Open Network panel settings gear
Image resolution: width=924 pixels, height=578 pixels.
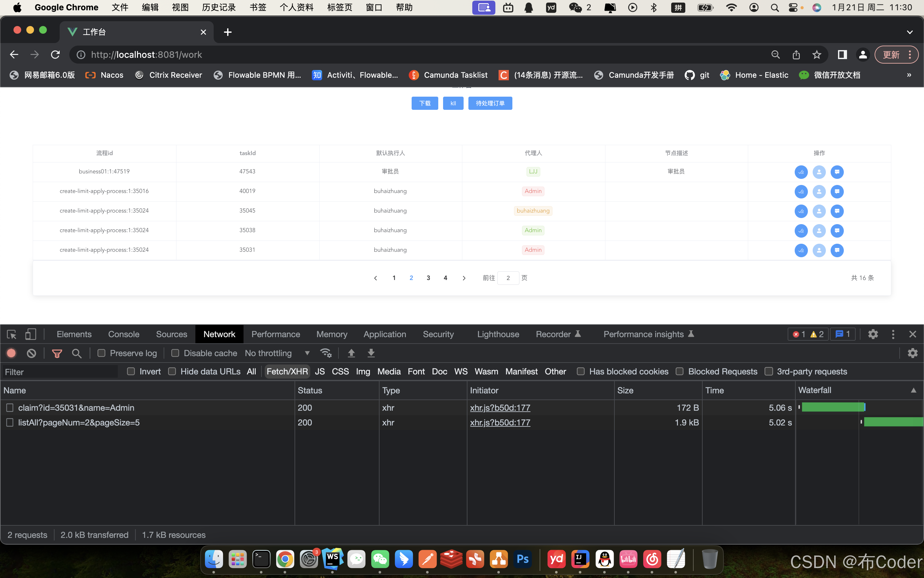pyautogui.click(x=912, y=353)
